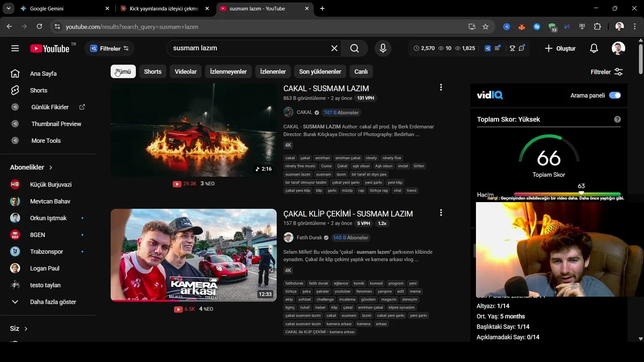Open more options for CAKAL - SUSMAM LAZIM video
Image resolution: width=644 pixels, height=362 pixels.
pyautogui.click(x=441, y=87)
